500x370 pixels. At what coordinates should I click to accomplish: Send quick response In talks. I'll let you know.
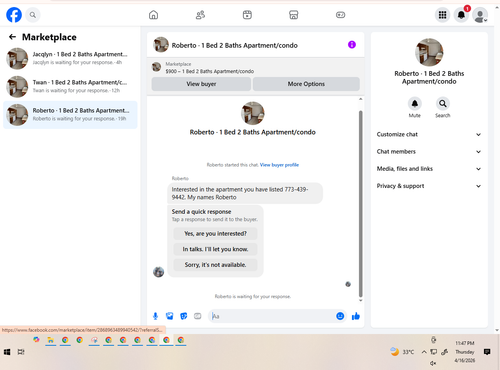(215, 249)
